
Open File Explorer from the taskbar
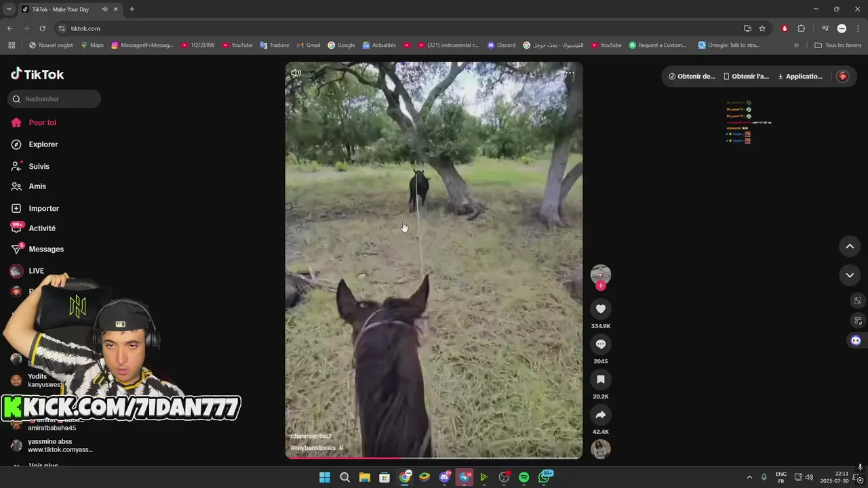click(x=364, y=477)
